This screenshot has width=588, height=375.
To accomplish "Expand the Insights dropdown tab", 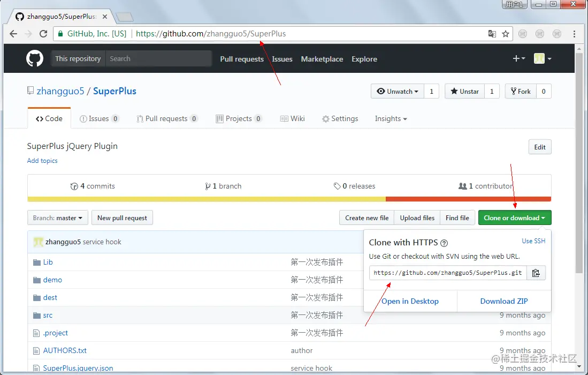I will pos(391,118).
